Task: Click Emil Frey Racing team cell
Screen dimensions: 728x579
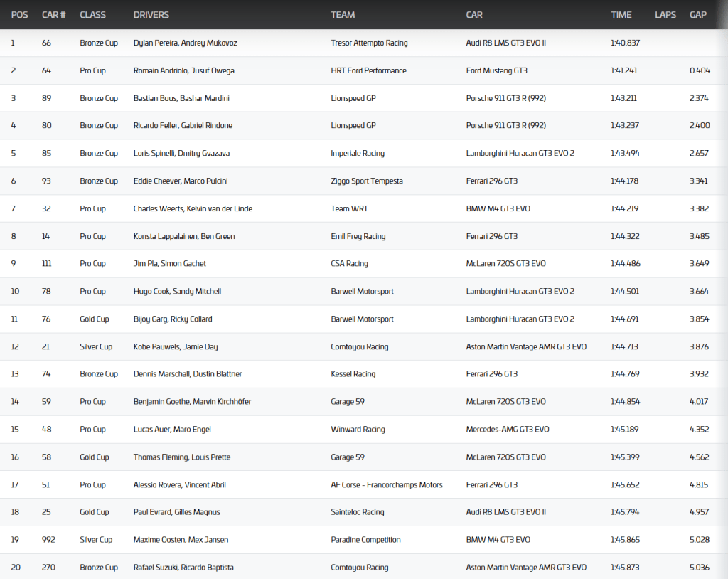Action: point(358,236)
